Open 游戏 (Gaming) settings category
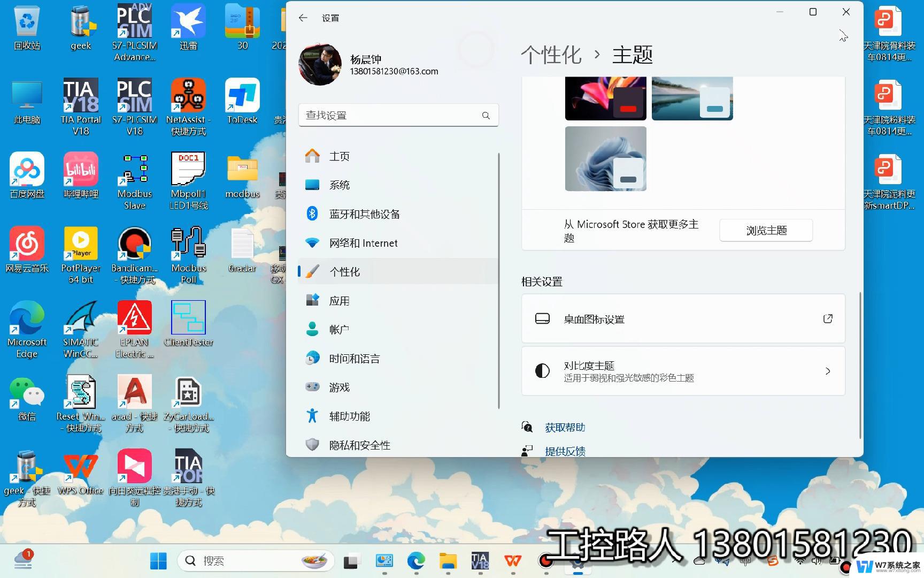Screen dimensions: 924x578 click(x=398, y=387)
